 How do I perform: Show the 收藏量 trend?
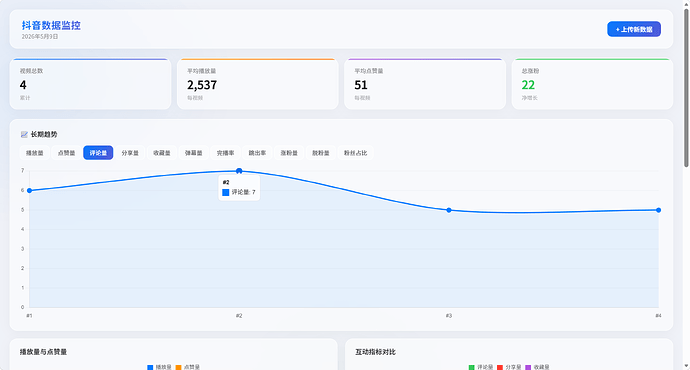click(161, 153)
